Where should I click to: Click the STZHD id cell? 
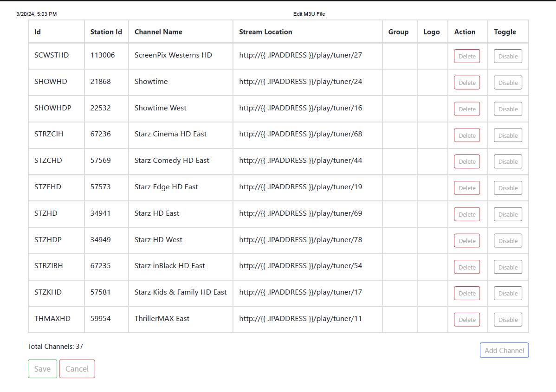(x=46, y=213)
